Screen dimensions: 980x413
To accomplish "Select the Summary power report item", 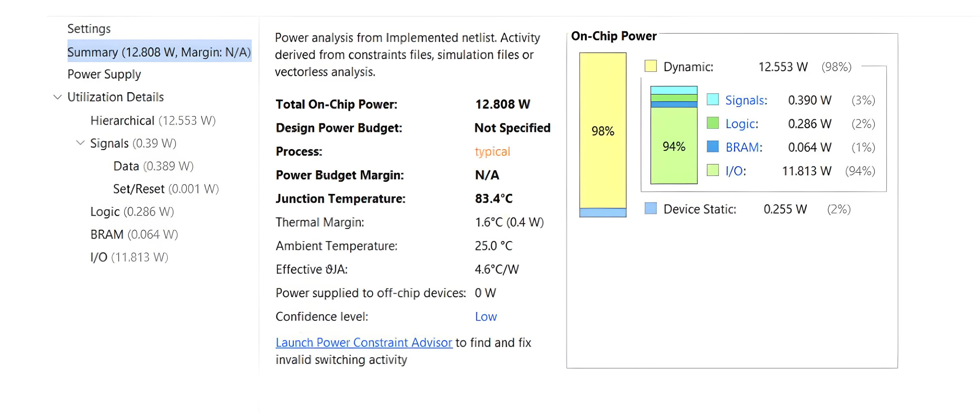I will (x=159, y=52).
